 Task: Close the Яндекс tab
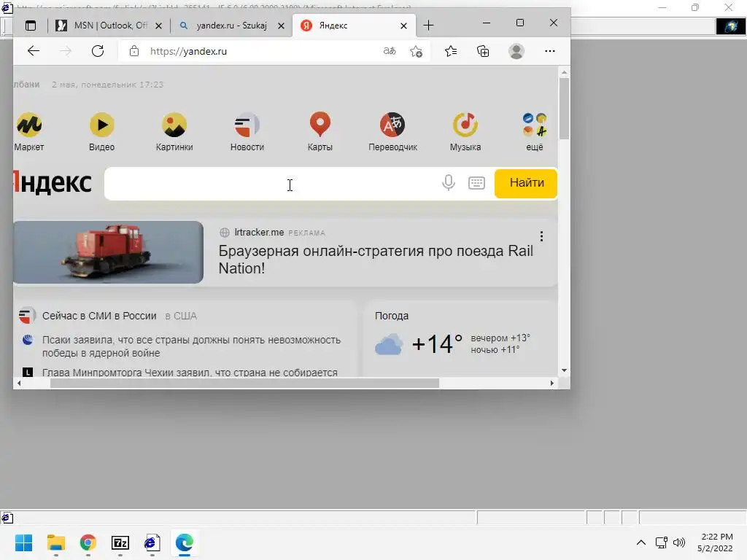click(x=403, y=26)
